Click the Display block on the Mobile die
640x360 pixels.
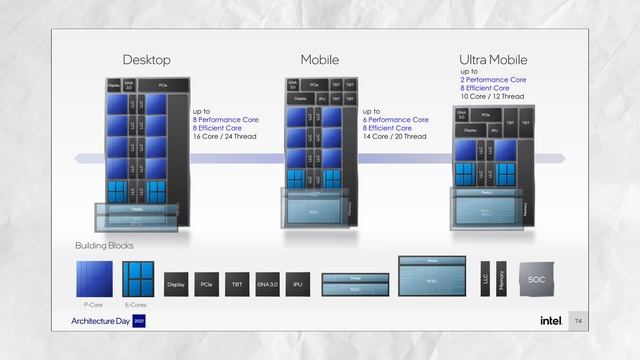(x=300, y=99)
